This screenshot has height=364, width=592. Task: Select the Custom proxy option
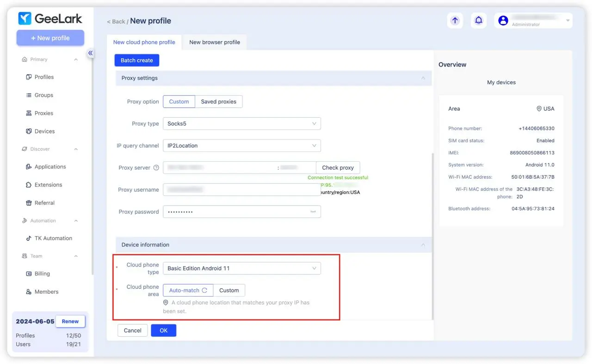[x=179, y=101]
